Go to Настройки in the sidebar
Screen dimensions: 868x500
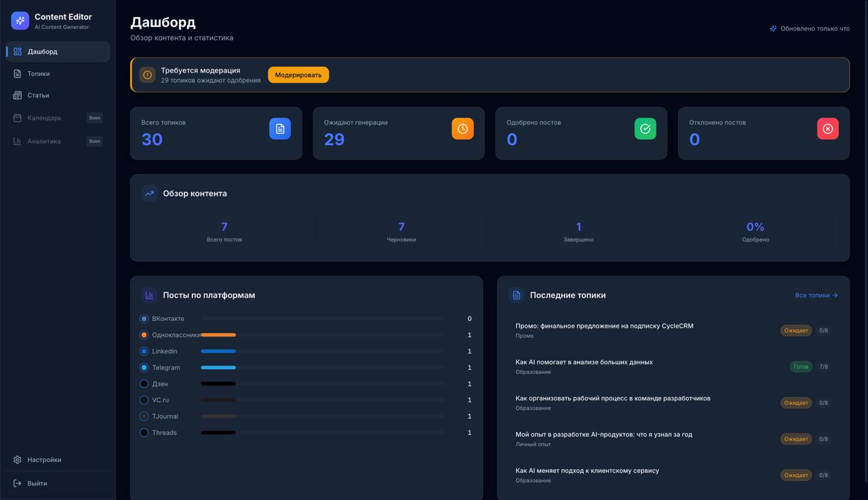point(44,460)
